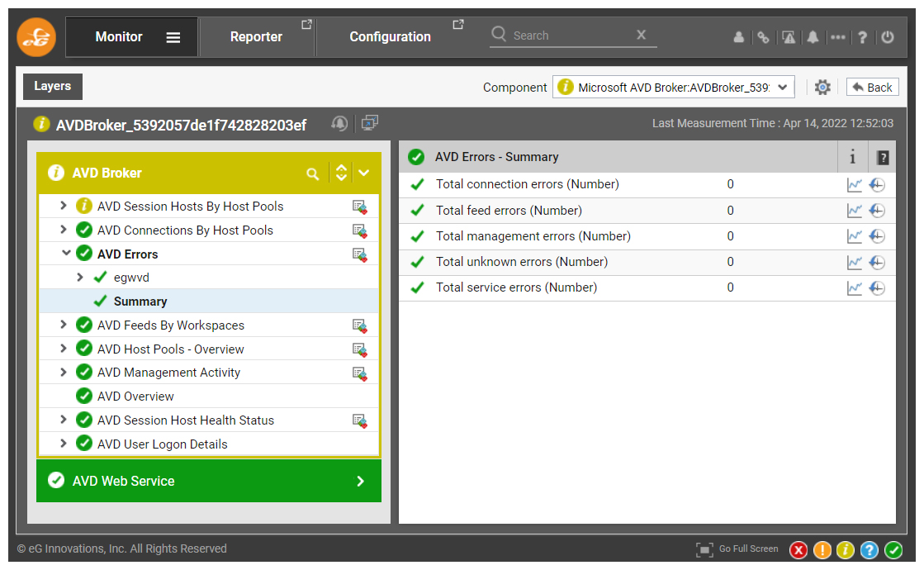Click the user profile icon
This screenshot has height=570, width=924.
pyautogui.click(x=738, y=37)
